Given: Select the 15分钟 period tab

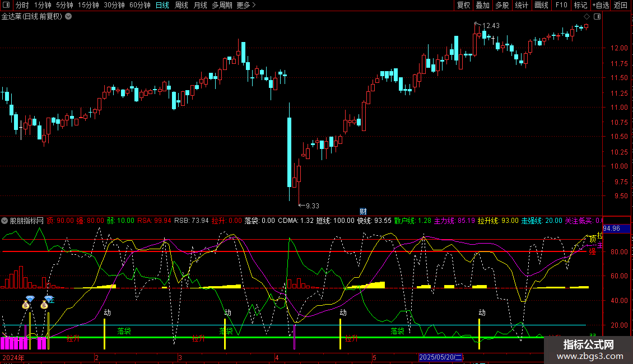Looking at the screenshot, I should tap(88, 5).
